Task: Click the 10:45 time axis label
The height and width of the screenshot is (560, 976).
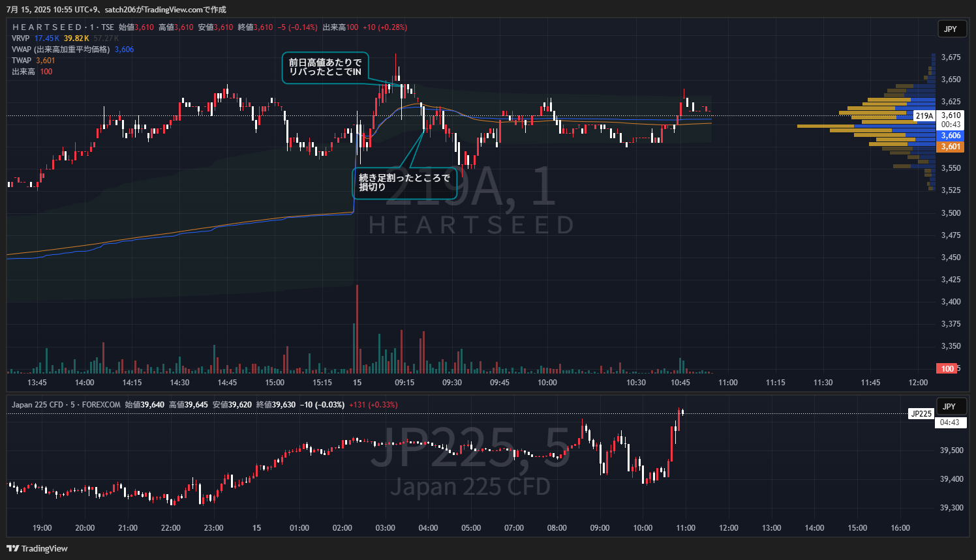Action: pyautogui.click(x=680, y=383)
